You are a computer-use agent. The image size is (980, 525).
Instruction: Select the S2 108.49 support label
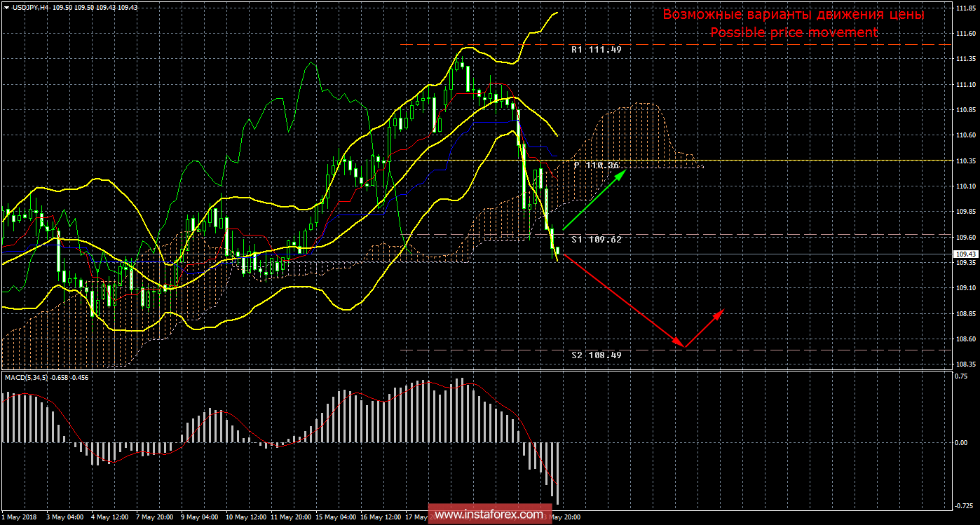[x=596, y=355]
